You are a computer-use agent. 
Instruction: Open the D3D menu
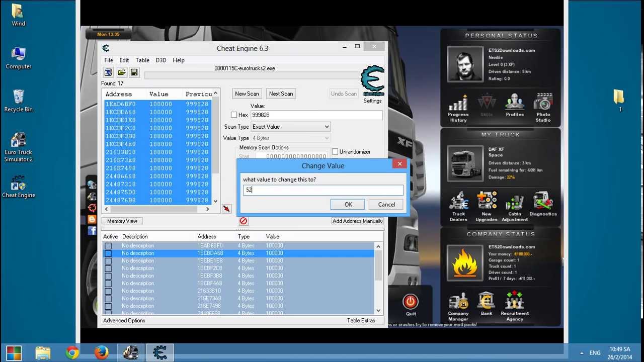[161, 60]
